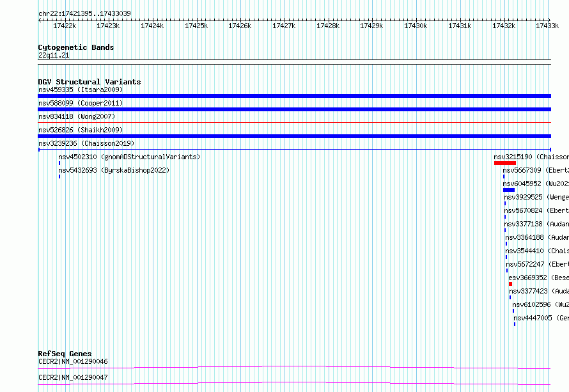Click the nsv3239236 (Chaisson2019) variant label
This screenshot has height=392, width=569.
pos(86,143)
